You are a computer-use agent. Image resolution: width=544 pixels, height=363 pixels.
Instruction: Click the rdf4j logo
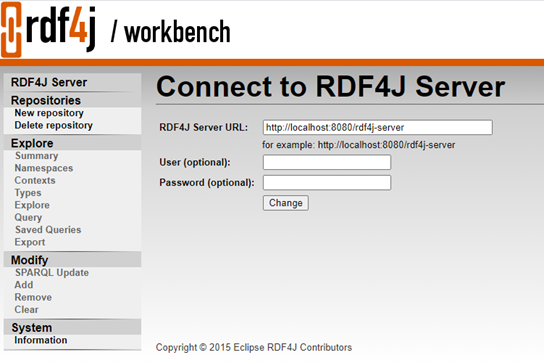pyautogui.click(x=48, y=29)
